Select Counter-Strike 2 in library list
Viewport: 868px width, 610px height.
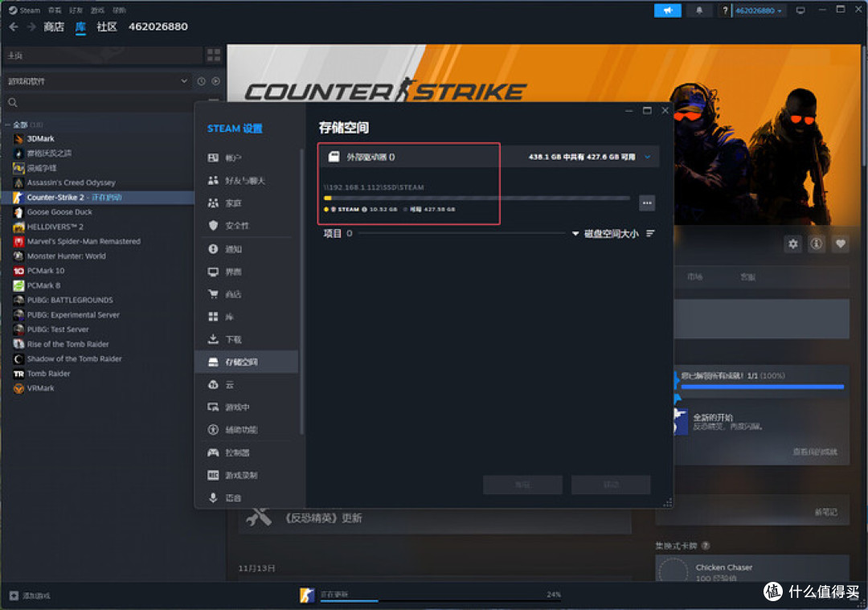tap(98, 197)
